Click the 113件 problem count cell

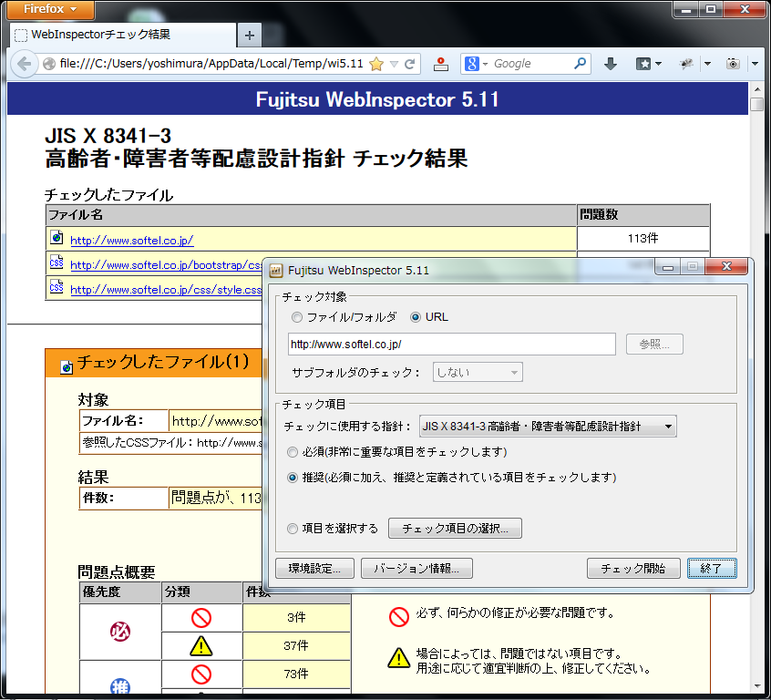(643, 239)
